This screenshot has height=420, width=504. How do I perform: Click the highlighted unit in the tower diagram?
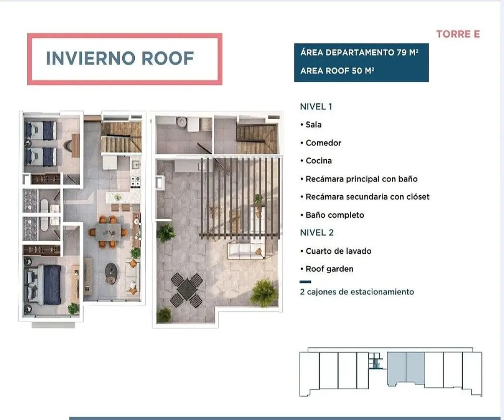tap(405, 369)
